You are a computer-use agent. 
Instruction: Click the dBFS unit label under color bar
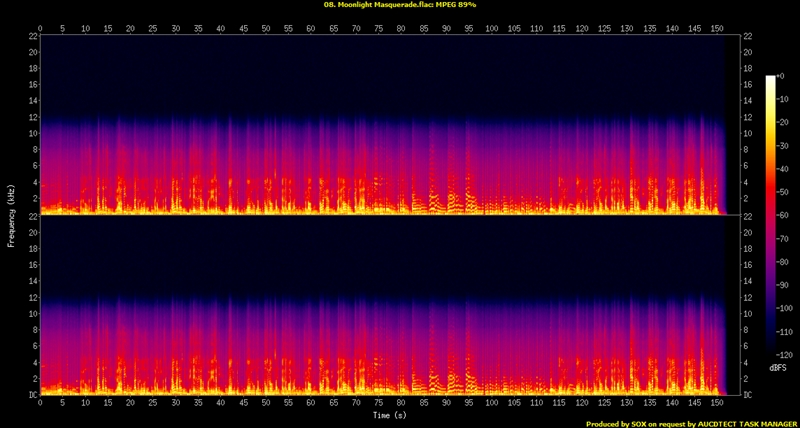777,368
